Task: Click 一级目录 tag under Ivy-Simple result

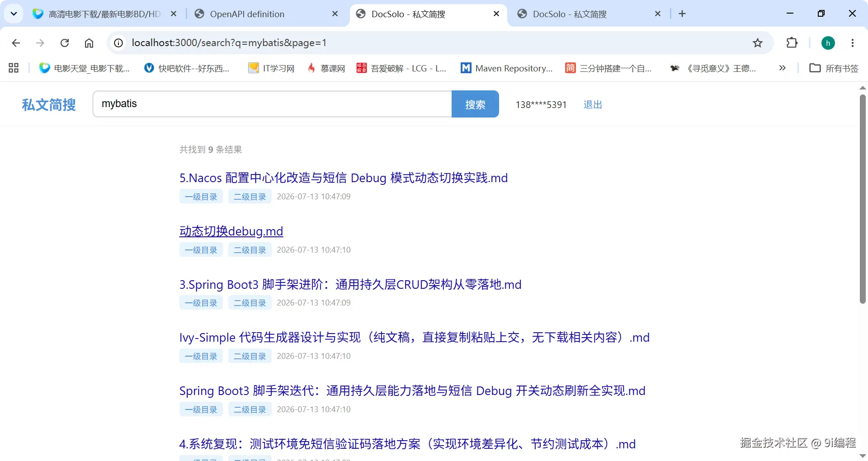Action: coord(201,356)
